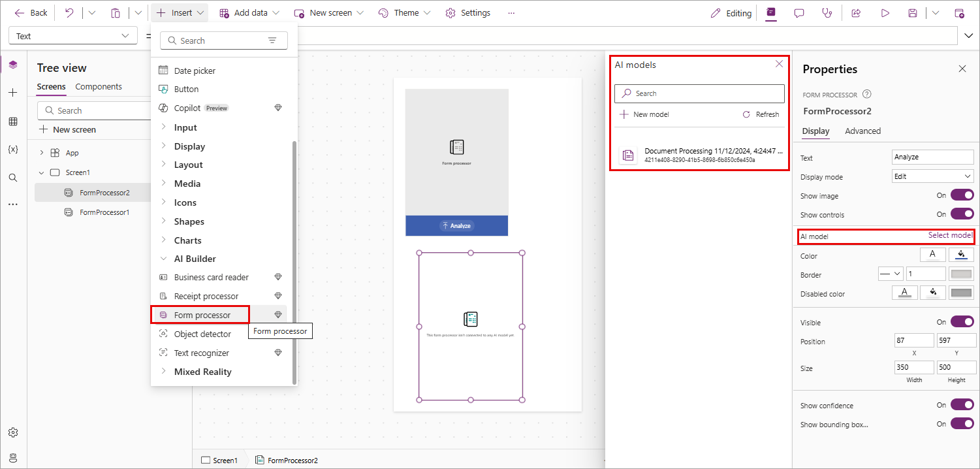The height and width of the screenshot is (469, 980).
Task: Expand the Charts category in Insert menu
Action: point(189,240)
